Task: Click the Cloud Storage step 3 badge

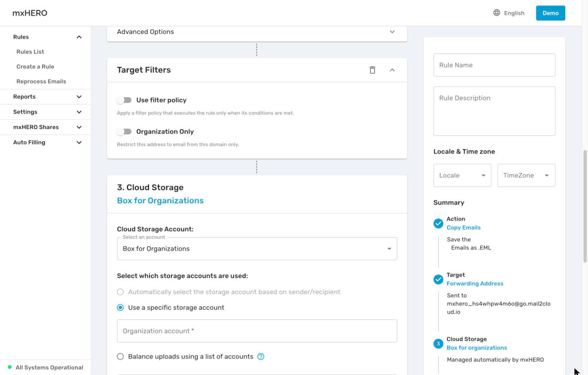Action: [438, 344]
